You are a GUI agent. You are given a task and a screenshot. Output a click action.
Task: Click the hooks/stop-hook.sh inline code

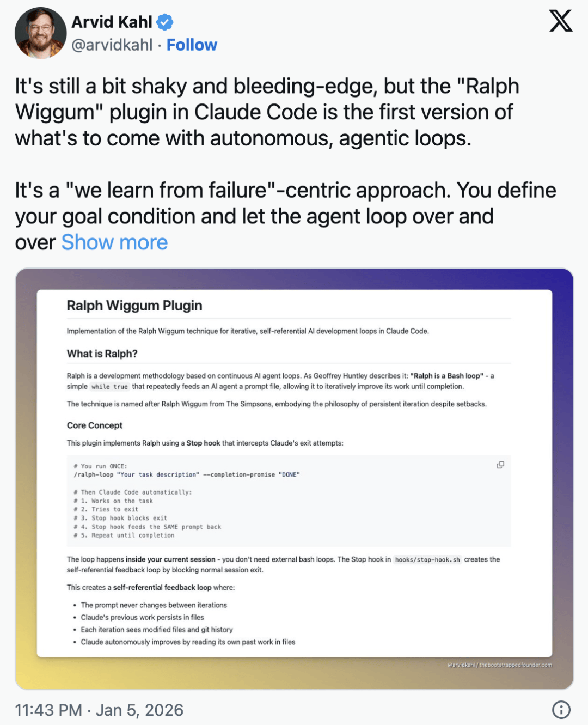point(427,559)
